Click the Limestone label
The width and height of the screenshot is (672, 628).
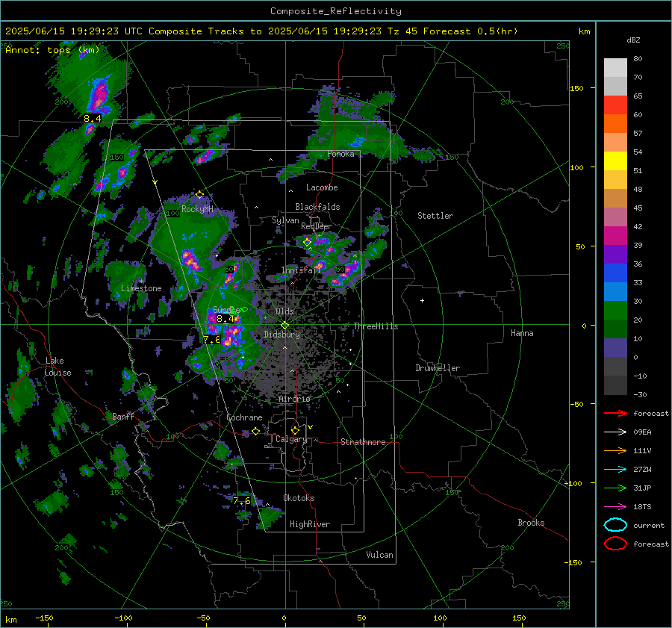pos(141,288)
